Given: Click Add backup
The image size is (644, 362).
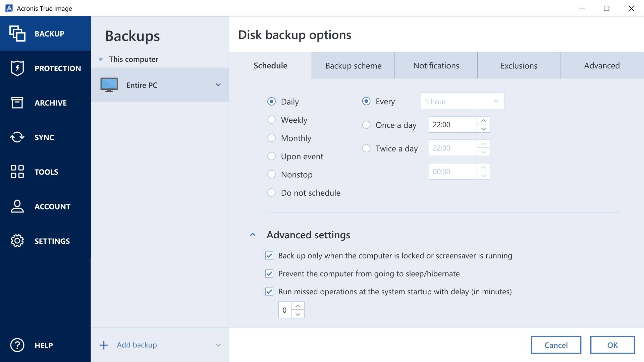Looking at the screenshot, I should point(137,345).
